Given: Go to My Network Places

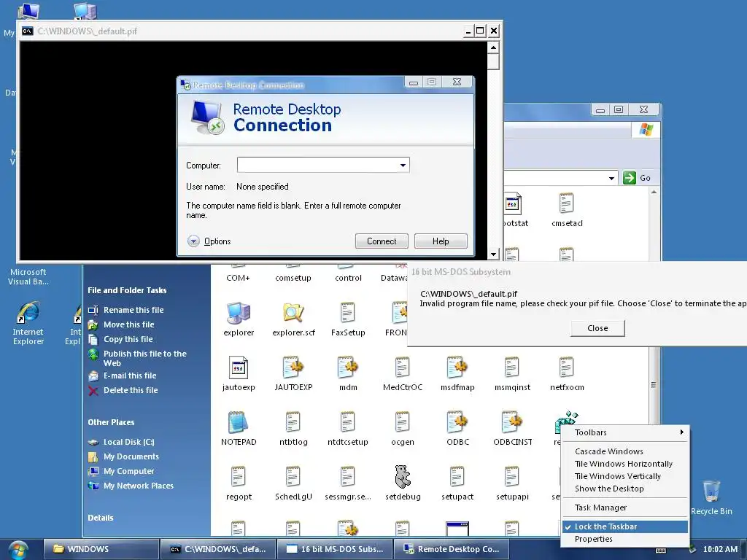Looking at the screenshot, I should [x=138, y=486].
